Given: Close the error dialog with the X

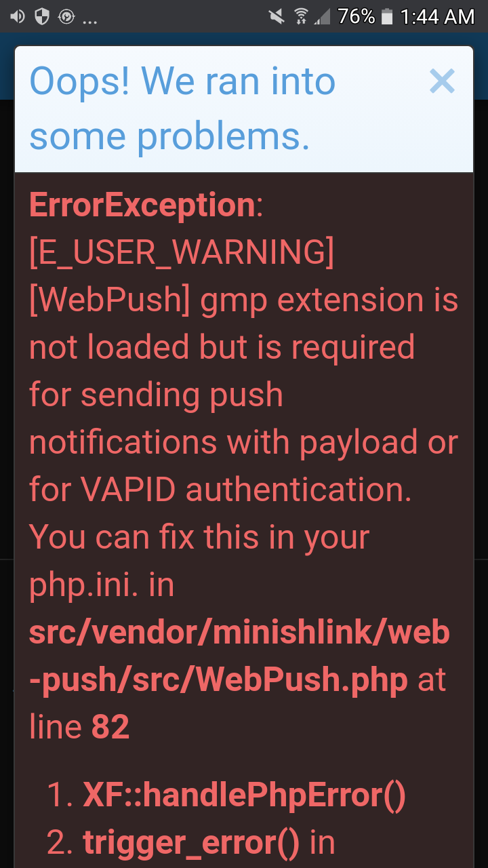Looking at the screenshot, I should click(442, 81).
